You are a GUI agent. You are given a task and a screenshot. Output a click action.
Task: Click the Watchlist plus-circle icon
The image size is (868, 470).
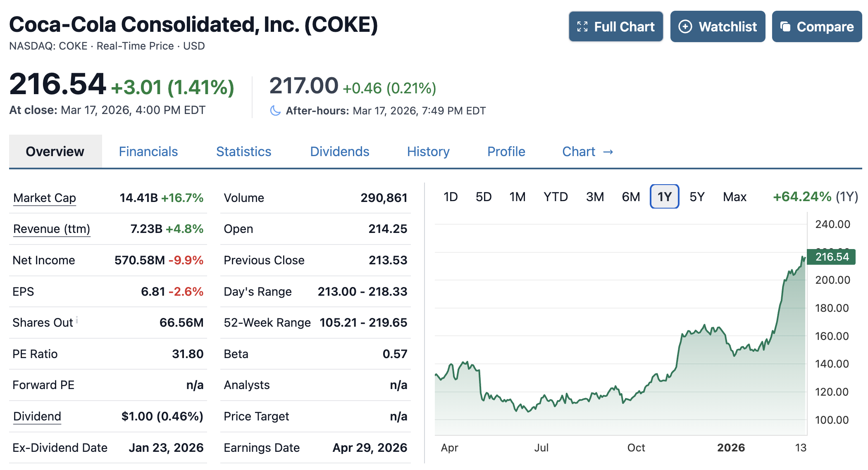[x=685, y=27]
